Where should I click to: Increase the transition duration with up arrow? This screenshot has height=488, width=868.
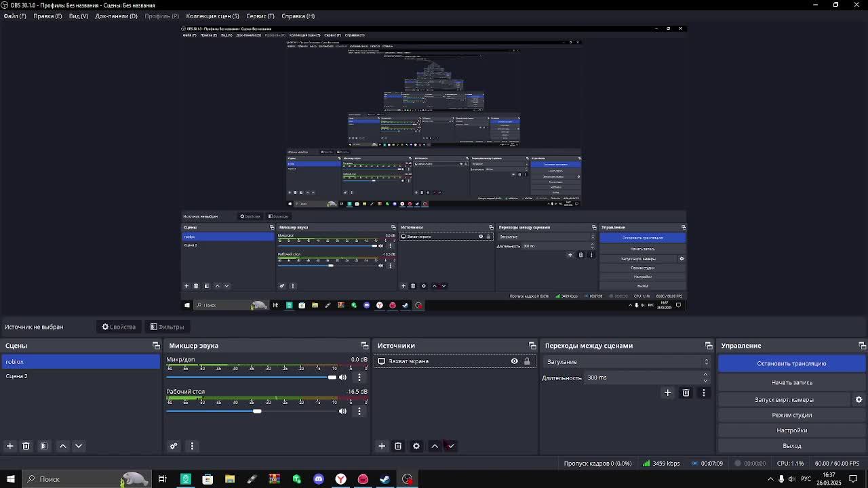tap(705, 374)
